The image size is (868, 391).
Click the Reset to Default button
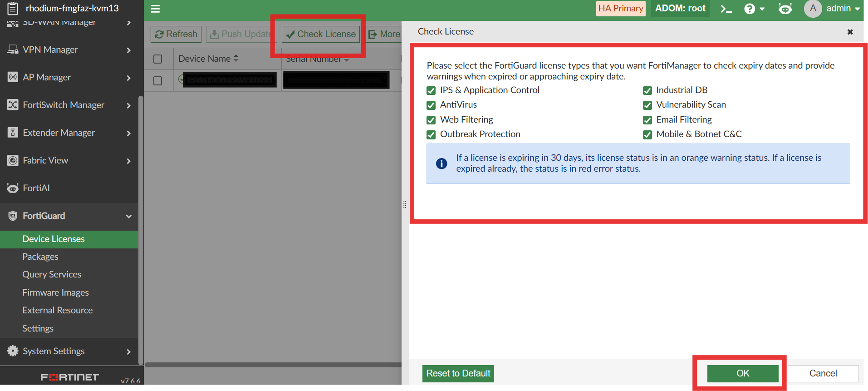[458, 373]
